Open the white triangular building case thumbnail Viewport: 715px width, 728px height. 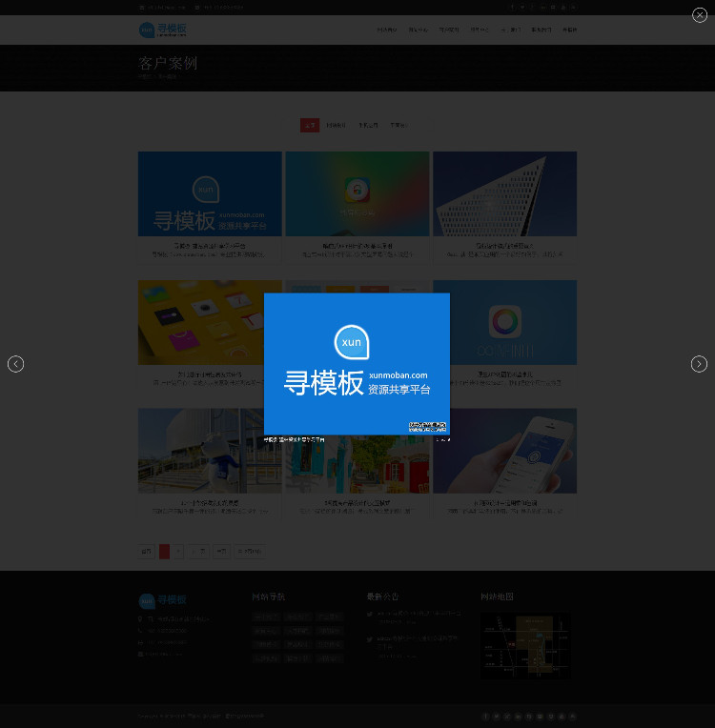[505, 194]
